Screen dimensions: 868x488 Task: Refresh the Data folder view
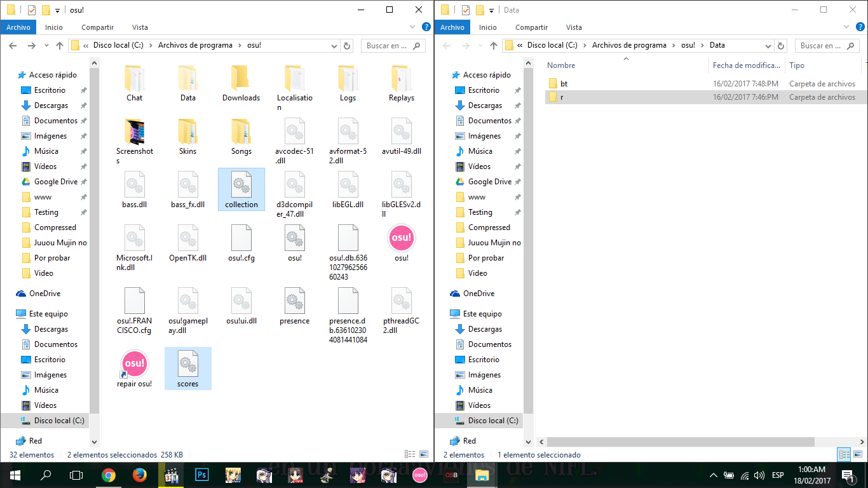781,46
